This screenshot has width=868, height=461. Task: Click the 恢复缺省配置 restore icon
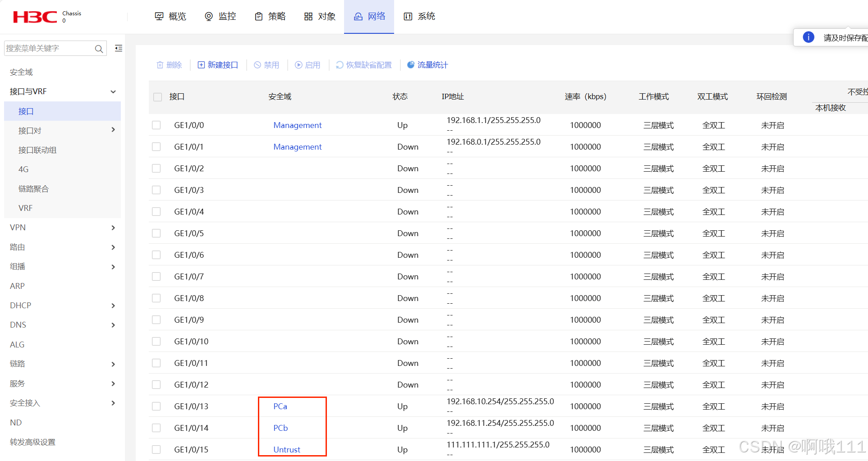pos(339,65)
